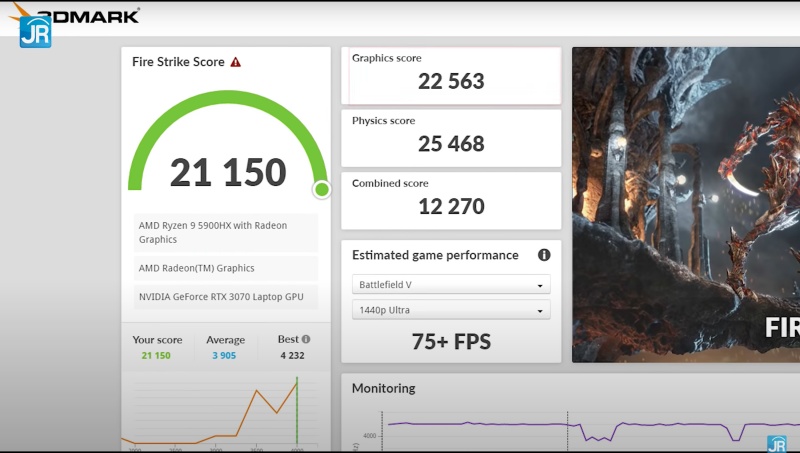Click the dashed vertical marker in Monitoring graph
Viewport: 800px width, 453px height.
[567, 430]
